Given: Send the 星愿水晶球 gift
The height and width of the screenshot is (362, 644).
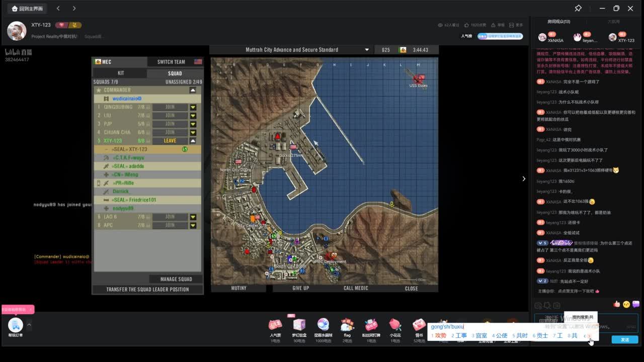Looking at the screenshot, I should 323,329.
